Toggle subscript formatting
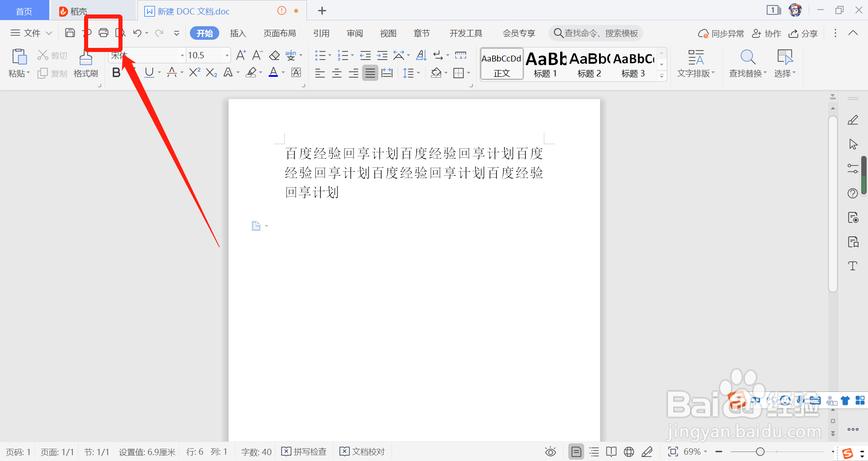This screenshot has height=461, width=868. (212, 72)
